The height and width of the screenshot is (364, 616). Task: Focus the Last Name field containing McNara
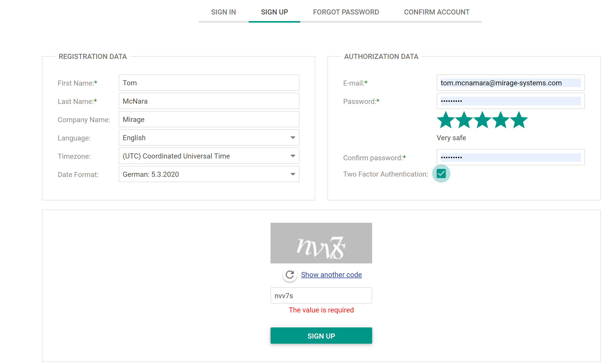209,101
